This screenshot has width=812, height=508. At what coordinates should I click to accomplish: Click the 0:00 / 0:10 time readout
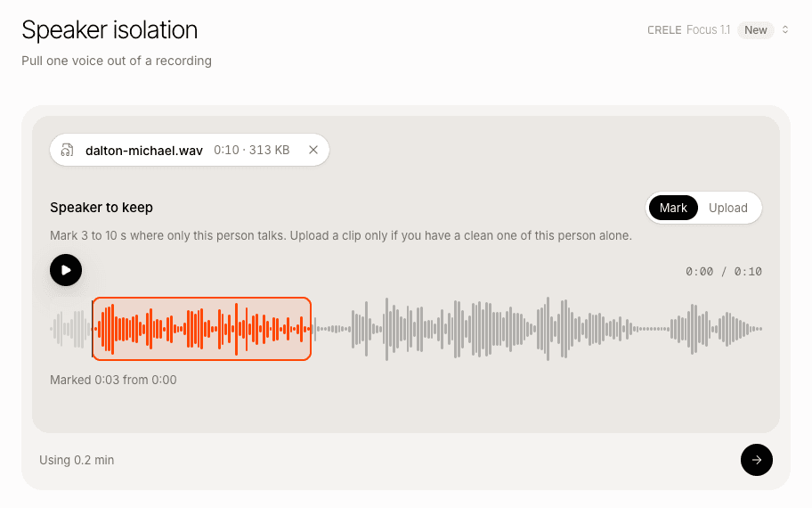click(724, 272)
